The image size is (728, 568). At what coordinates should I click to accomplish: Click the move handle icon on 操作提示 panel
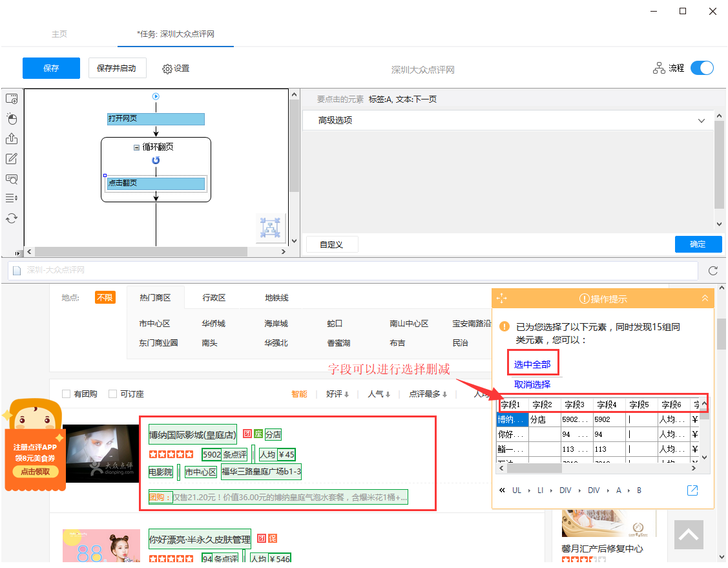pyautogui.click(x=502, y=299)
